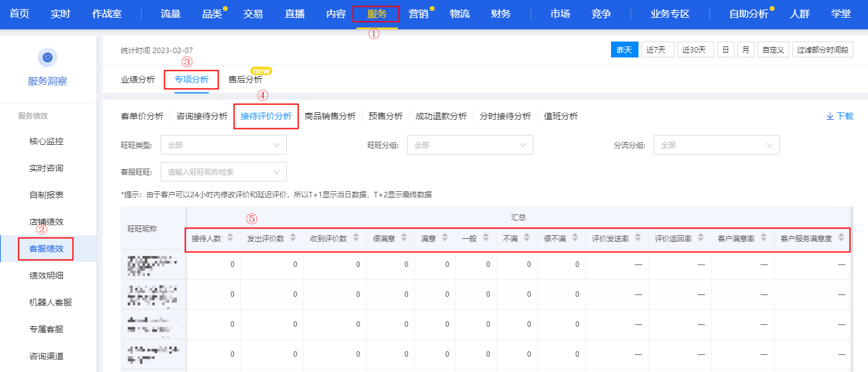The image size is (868, 372).
Task: Open the 旺旺类型 dropdown
Action: pyautogui.click(x=223, y=145)
